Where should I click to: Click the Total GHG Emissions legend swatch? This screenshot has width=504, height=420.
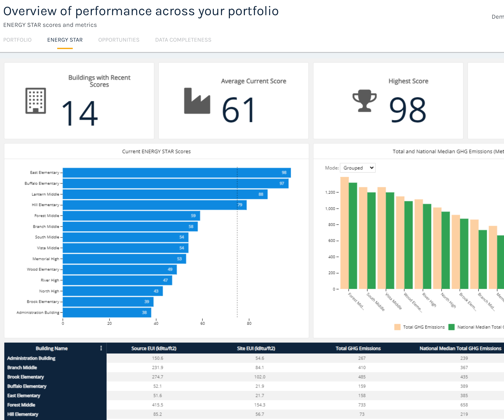point(398,327)
